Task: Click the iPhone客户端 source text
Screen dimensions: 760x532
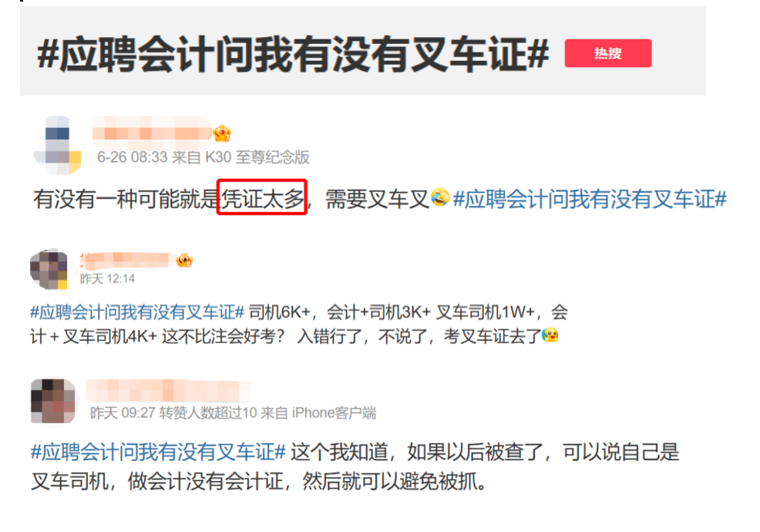Action: (334, 412)
